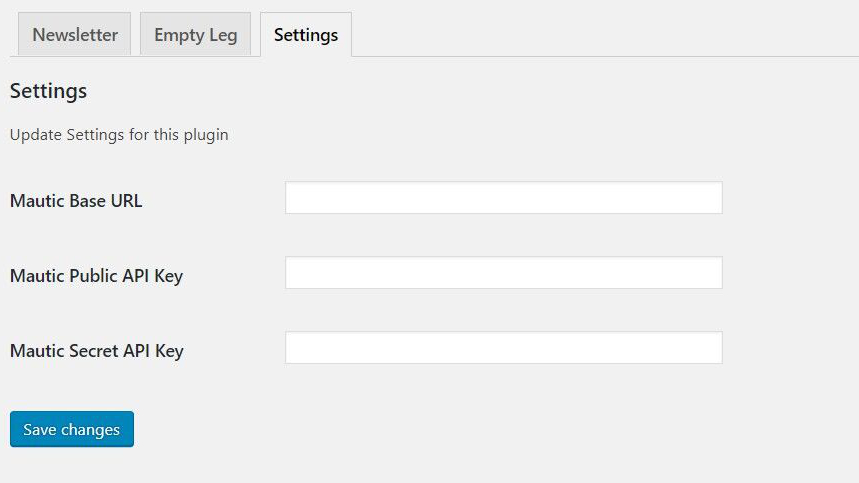The width and height of the screenshot is (859, 483).
Task: Place cursor in the public API key box
Action: [x=503, y=273]
